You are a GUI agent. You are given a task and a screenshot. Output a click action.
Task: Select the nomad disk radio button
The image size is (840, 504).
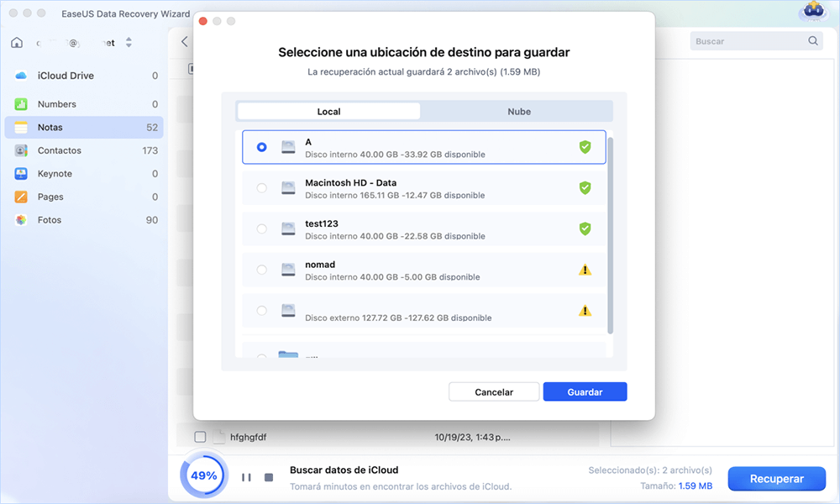(x=262, y=270)
